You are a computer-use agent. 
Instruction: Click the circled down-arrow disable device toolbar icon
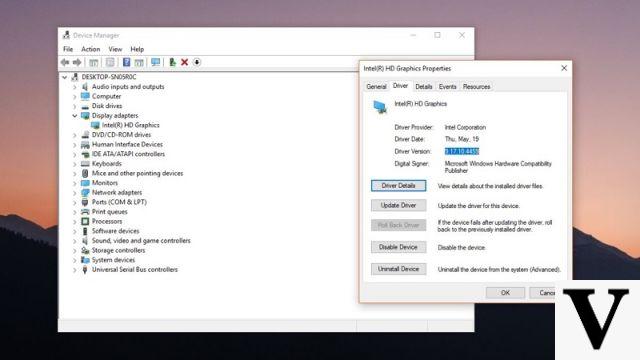click(x=197, y=62)
